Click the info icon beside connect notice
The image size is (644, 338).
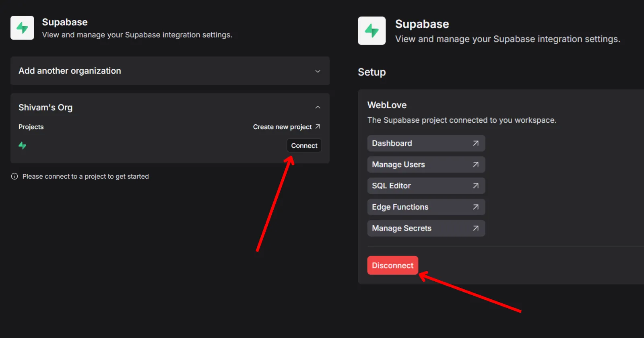point(14,176)
